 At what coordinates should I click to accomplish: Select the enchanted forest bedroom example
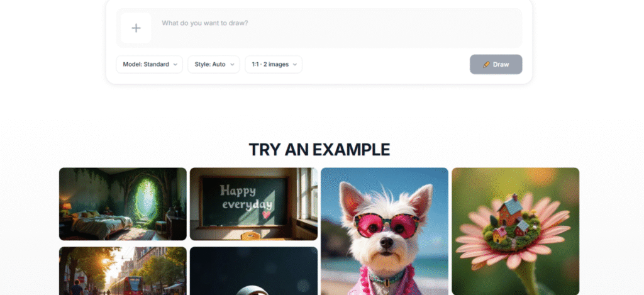coord(123,204)
